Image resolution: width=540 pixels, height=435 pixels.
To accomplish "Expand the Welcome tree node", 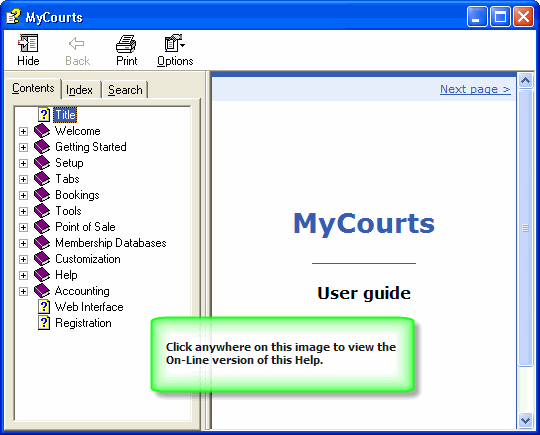I will click(x=23, y=131).
